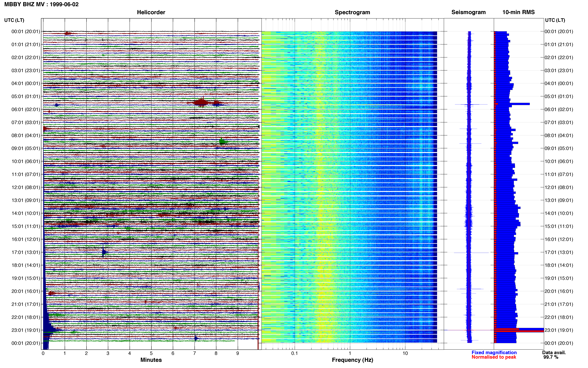Click the right 'UTC (LT)' axis label

tap(555, 20)
